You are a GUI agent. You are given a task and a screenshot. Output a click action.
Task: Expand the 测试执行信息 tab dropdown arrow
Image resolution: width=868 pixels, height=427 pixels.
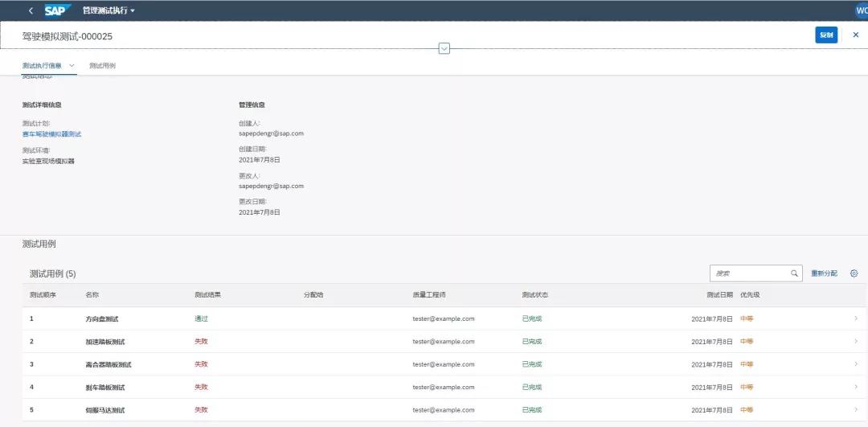point(72,65)
